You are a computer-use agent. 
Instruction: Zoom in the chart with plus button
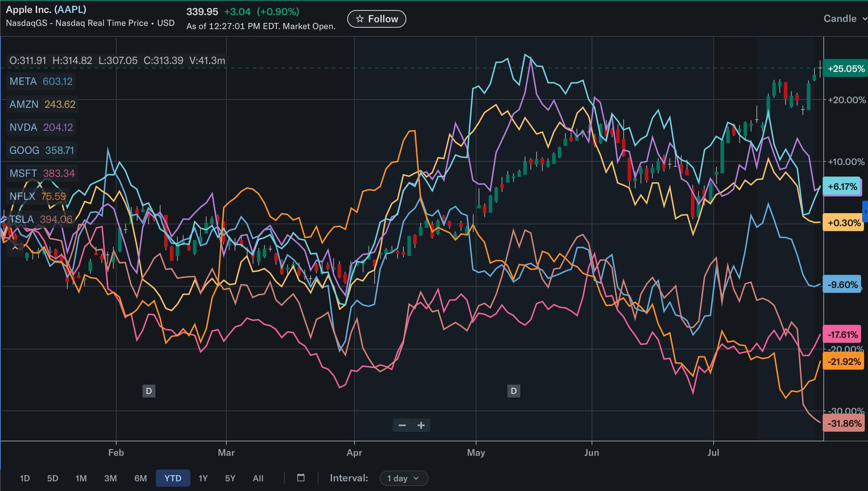[421, 426]
